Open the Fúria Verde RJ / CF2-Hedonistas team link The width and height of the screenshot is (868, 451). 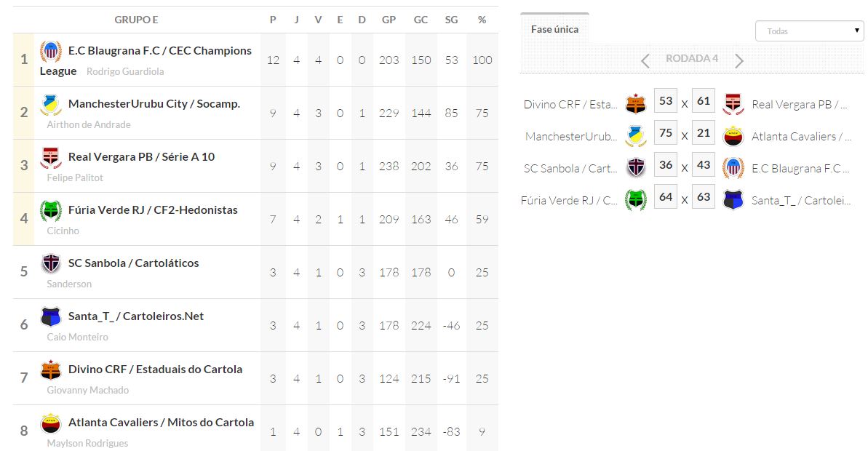pos(153,210)
